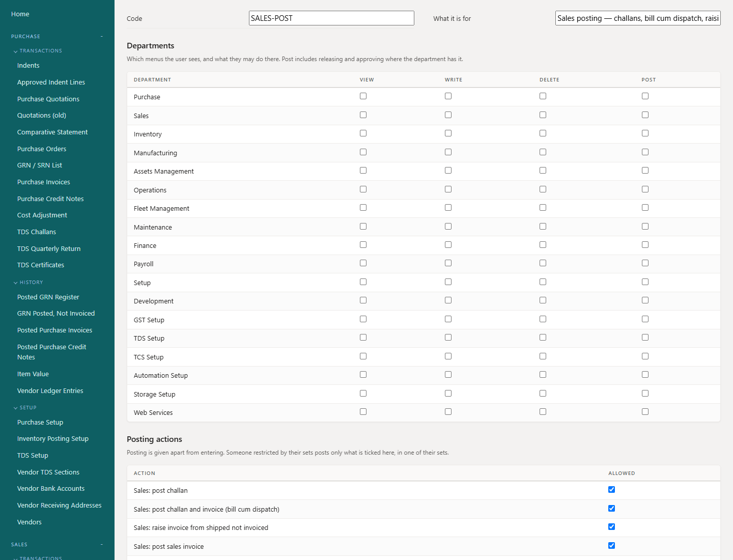Untick bill cum dispatch allowed checkbox

[611, 509]
